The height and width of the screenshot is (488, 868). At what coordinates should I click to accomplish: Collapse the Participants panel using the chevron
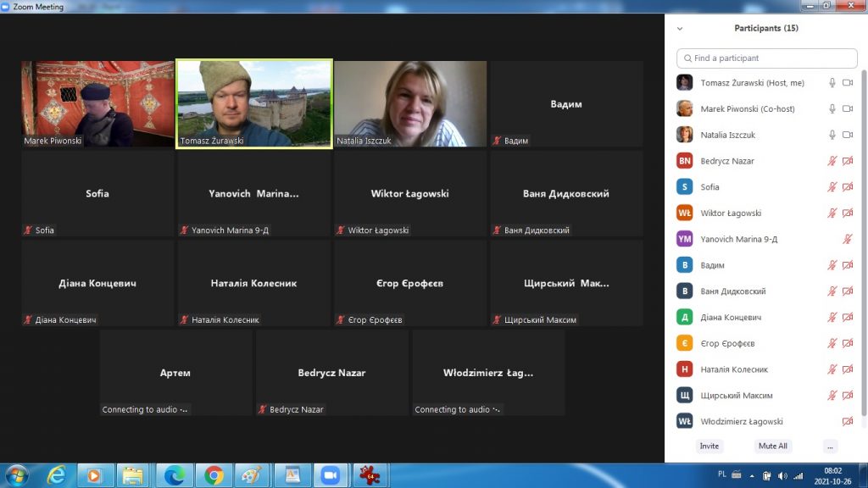point(679,28)
